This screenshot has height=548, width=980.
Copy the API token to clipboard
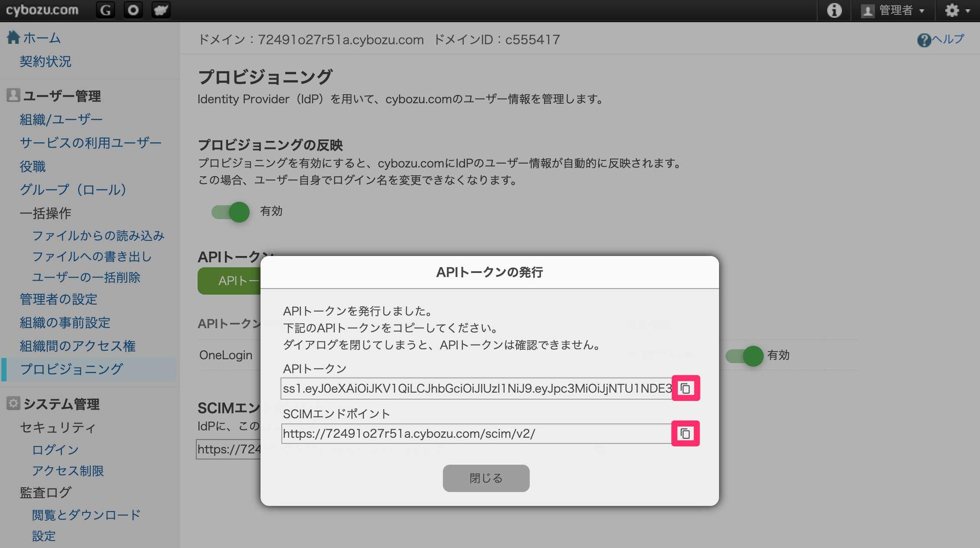(686, 388)
